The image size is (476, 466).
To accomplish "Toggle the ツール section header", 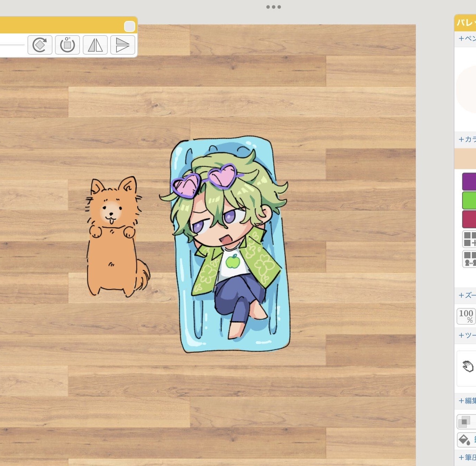I will tap(467, 335).
